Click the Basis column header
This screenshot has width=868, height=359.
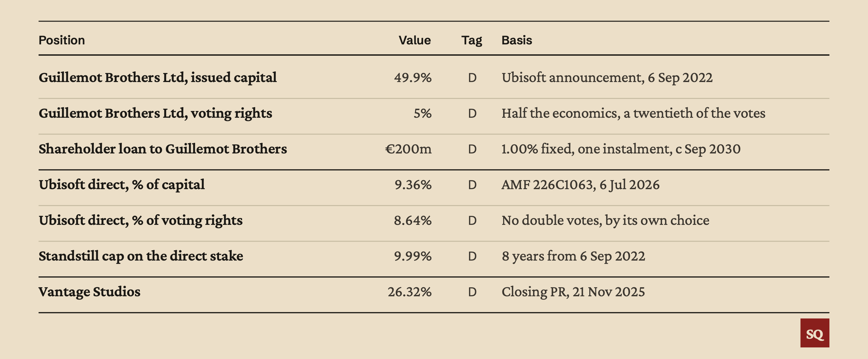click(x=517, y=40)
